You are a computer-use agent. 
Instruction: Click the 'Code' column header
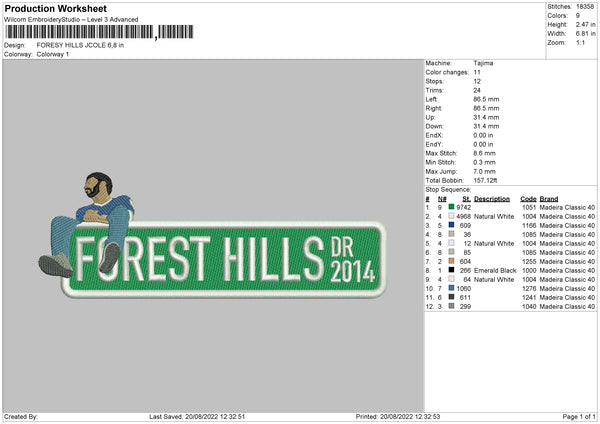click(x=528, y=199)
